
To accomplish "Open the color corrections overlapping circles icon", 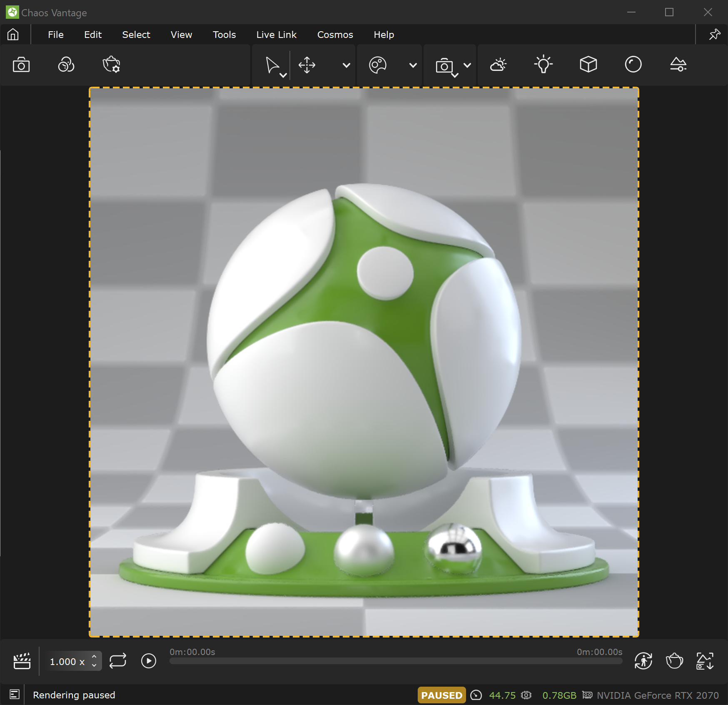I will [66, 65].
